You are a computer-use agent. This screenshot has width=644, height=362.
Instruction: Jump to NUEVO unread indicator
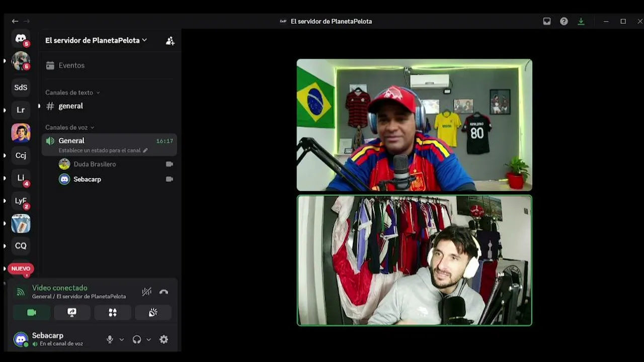click(x=21, y=268)
